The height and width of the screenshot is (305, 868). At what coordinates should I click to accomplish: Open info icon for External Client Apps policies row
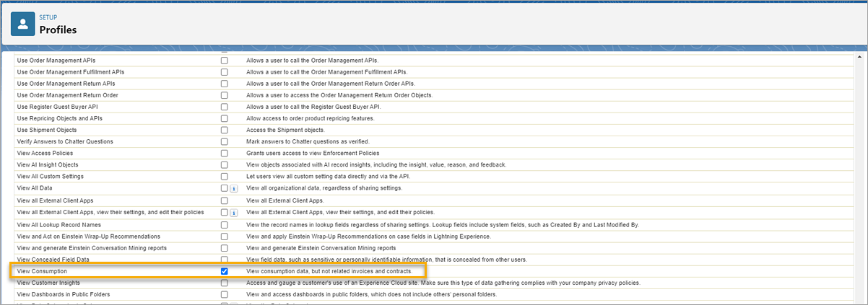[x=234, y=213]
